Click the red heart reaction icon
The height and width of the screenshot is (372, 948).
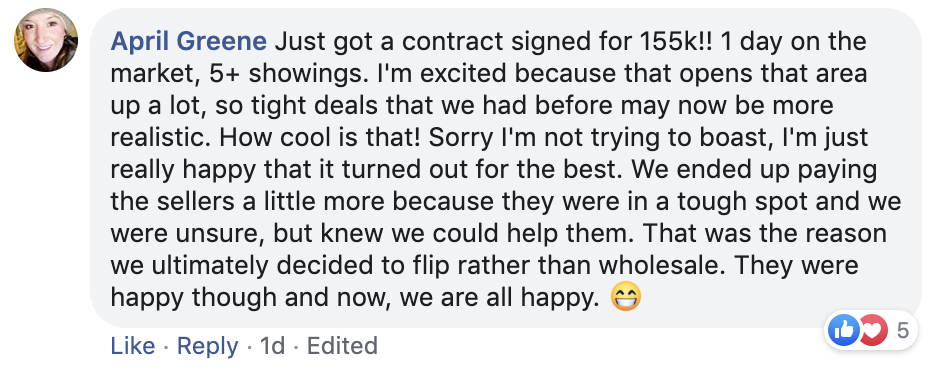pyautogui.click(x=872, y=331)
